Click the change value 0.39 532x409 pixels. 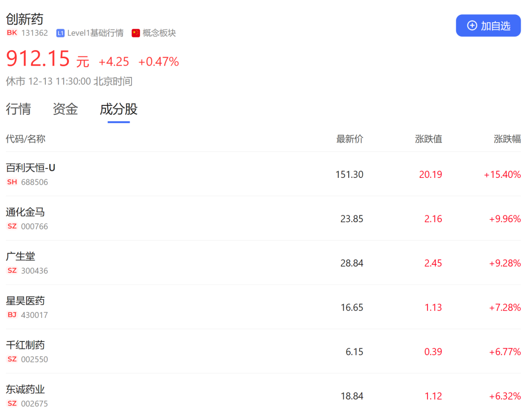433,352
